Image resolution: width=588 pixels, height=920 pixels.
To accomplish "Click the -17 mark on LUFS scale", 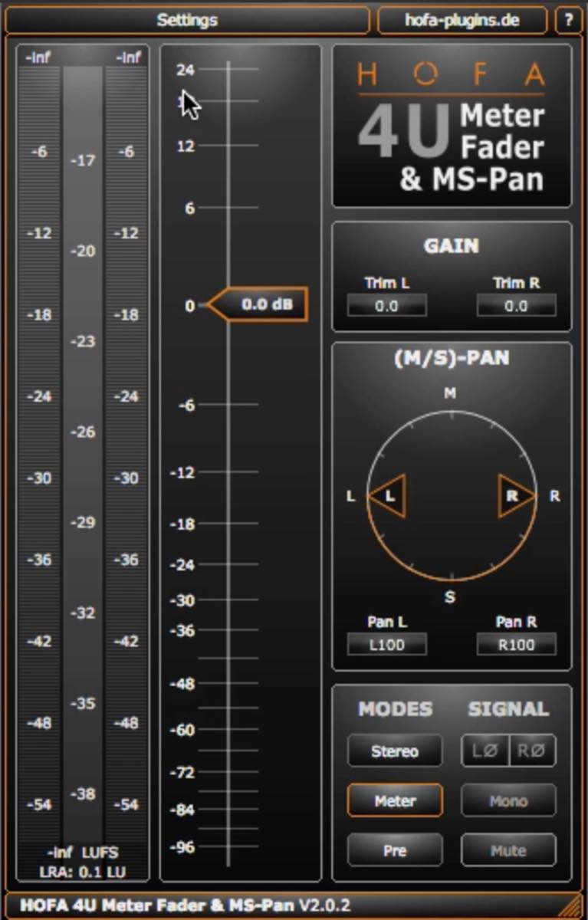I will coord(83,160).
